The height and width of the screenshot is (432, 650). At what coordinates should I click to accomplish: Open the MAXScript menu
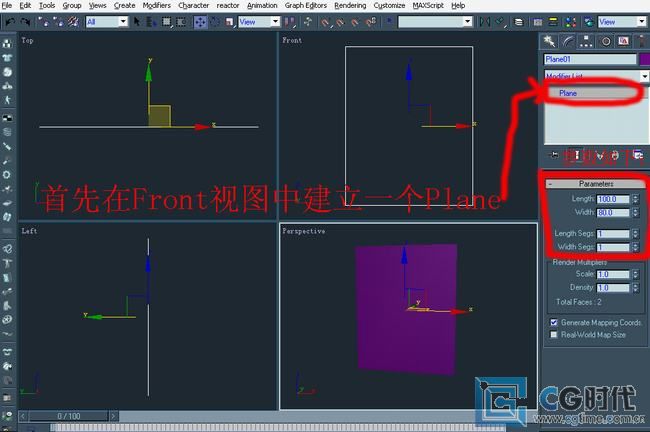point(428,5)
